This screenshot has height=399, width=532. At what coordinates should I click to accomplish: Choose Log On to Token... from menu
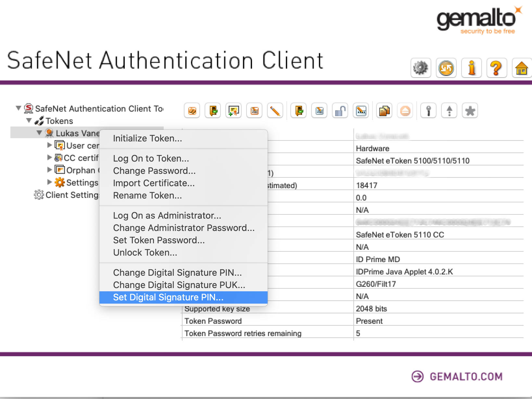point(184,159)
